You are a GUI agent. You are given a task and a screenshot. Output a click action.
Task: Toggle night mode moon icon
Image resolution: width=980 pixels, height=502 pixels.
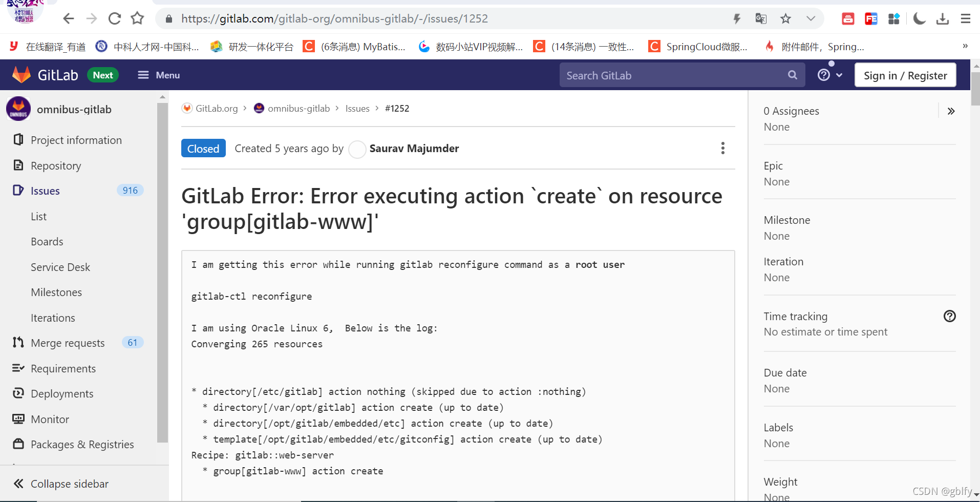click(920, 19)
